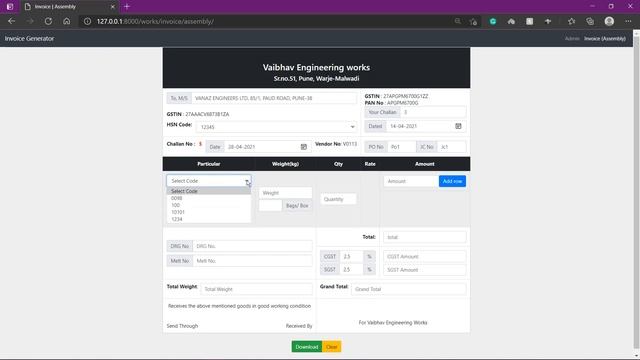Open browser Settings and more menu

click(x=628, y=21)
